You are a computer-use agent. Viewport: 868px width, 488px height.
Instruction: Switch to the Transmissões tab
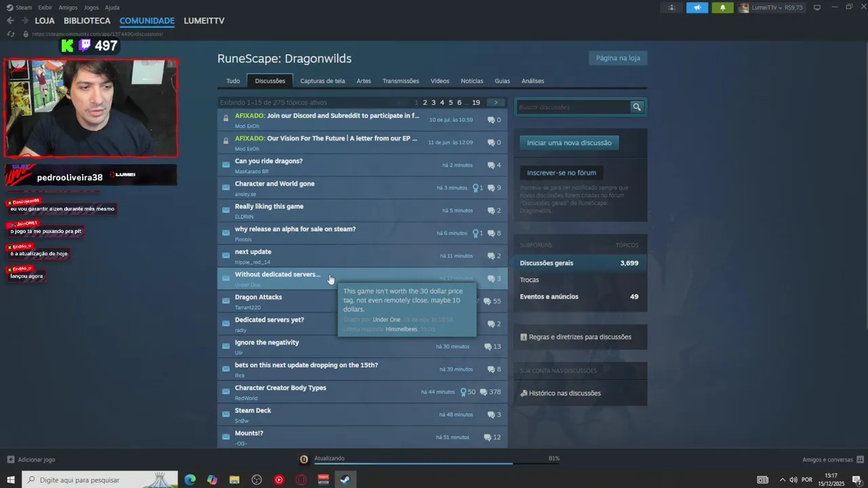pyautogui.click(x=401, y=81)
